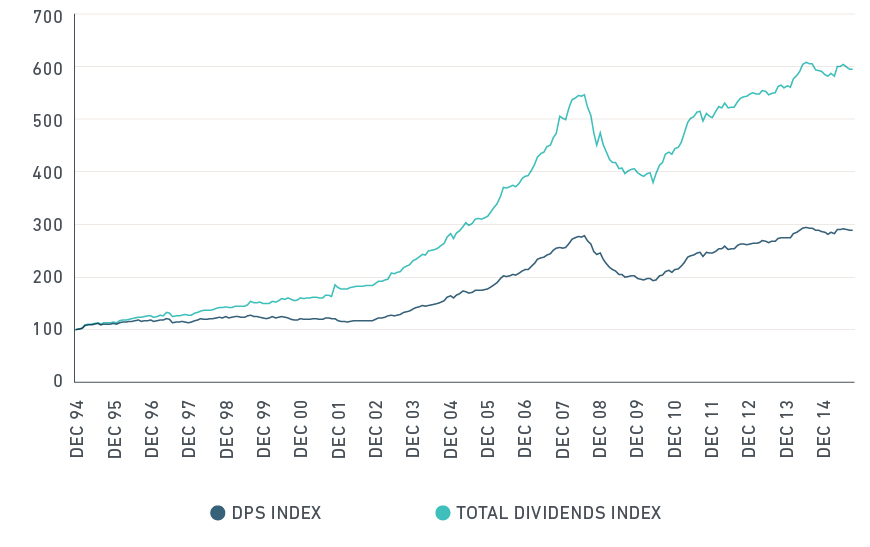870x547 pixels.
Task: Select the DEC 01 x-axis label
Action: coord(339,428)
